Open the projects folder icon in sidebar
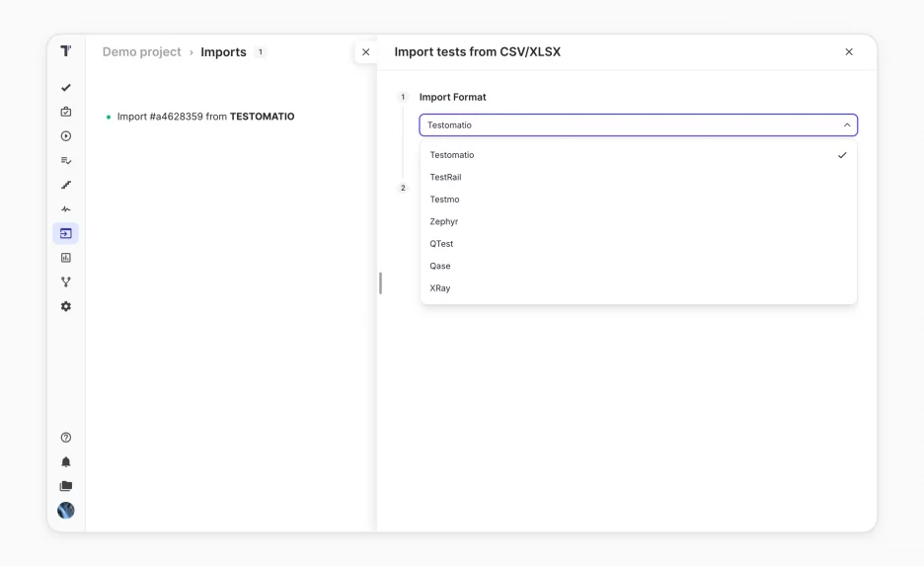Image resolution: width=924 pixels, height=566 pixels. tap(66, 486)
